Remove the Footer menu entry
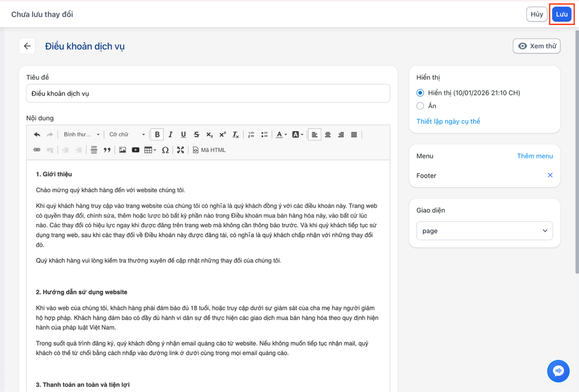579x392 pixels. [550, 175]
